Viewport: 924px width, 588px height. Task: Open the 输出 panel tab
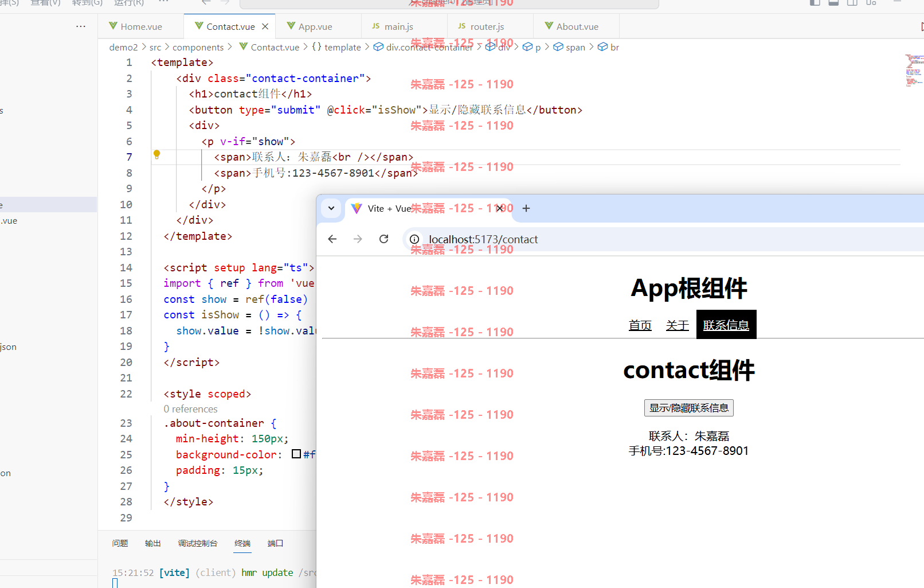[153, 543]
